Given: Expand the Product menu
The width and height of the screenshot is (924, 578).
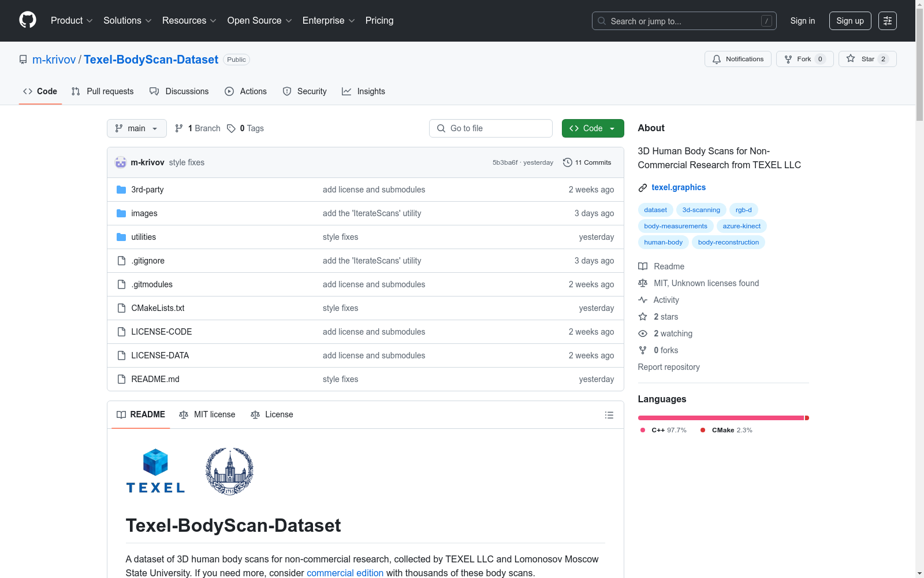Looking at the screenshot, I should point(72,21).
